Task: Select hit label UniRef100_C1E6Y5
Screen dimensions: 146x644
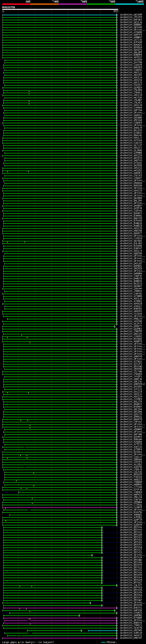Action: click(x=131, y=65)
